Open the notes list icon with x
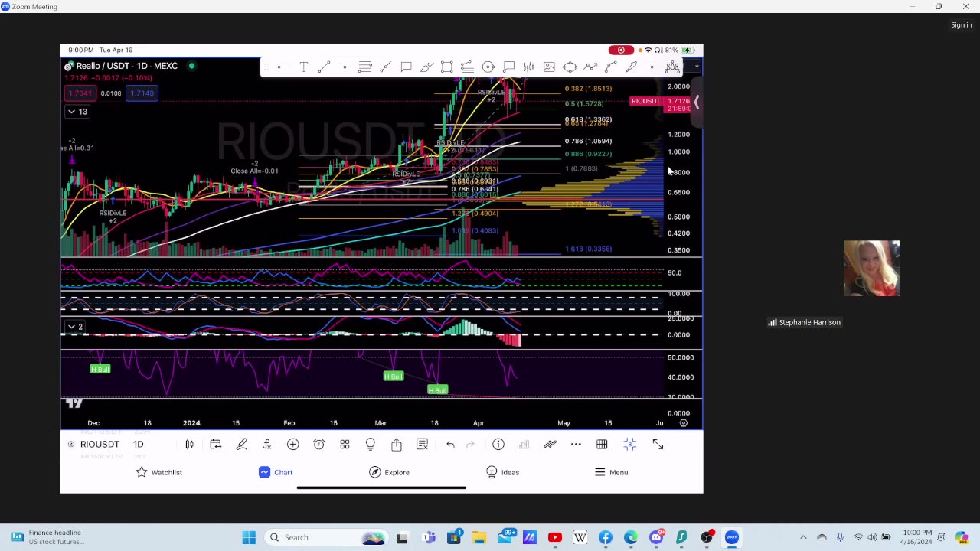Screen dimensions: 980x551 422,445
